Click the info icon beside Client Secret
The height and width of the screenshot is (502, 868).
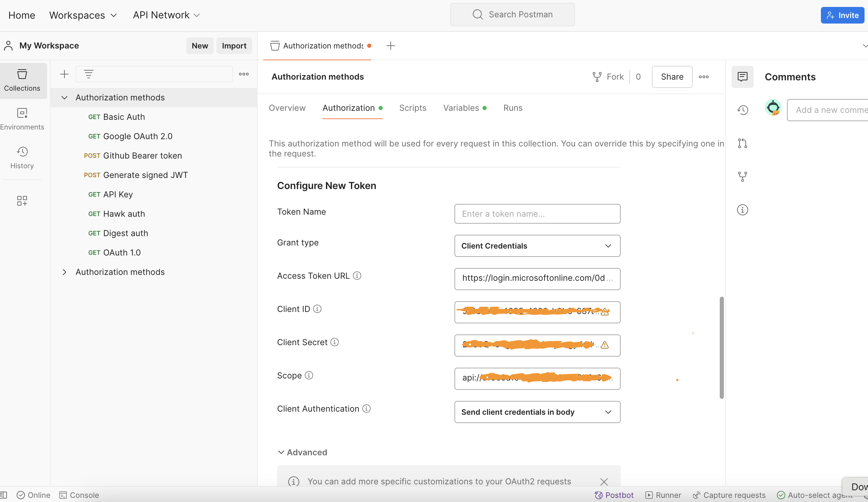point(334,342)
